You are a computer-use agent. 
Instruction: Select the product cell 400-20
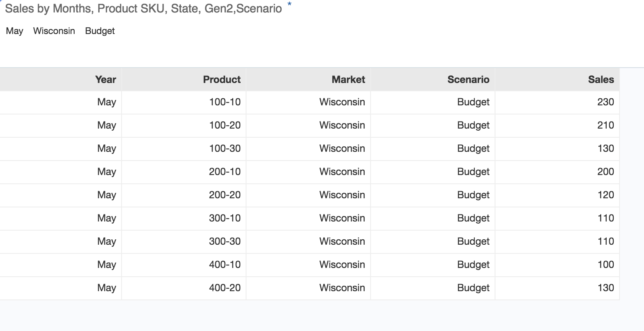pyautogui.click(x=224, y=288)
